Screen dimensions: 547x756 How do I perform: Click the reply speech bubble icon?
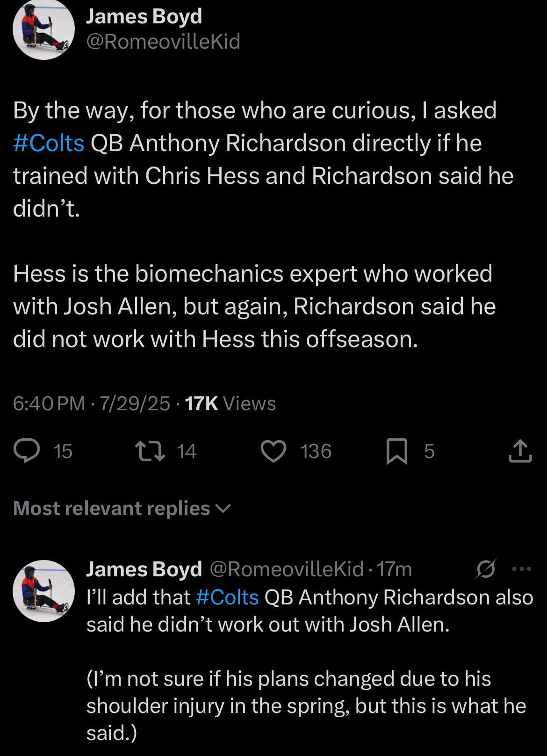click(x=27, y=451)
